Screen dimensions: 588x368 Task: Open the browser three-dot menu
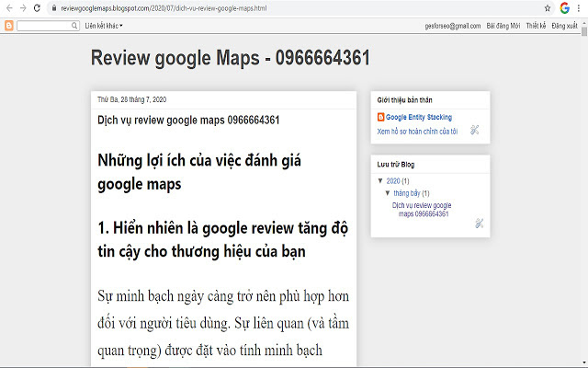tap(579, 8)
